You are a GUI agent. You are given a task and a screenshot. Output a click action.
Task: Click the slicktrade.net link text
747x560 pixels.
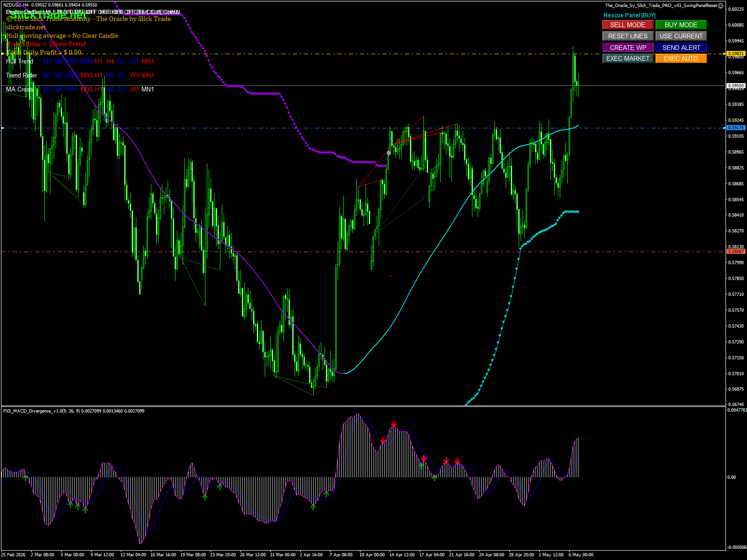point(26,27)
